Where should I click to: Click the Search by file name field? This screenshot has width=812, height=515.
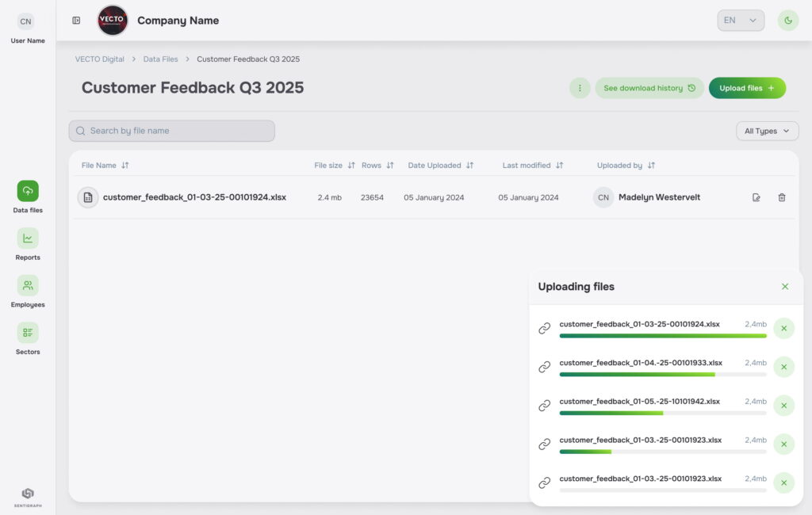[172, 131]
